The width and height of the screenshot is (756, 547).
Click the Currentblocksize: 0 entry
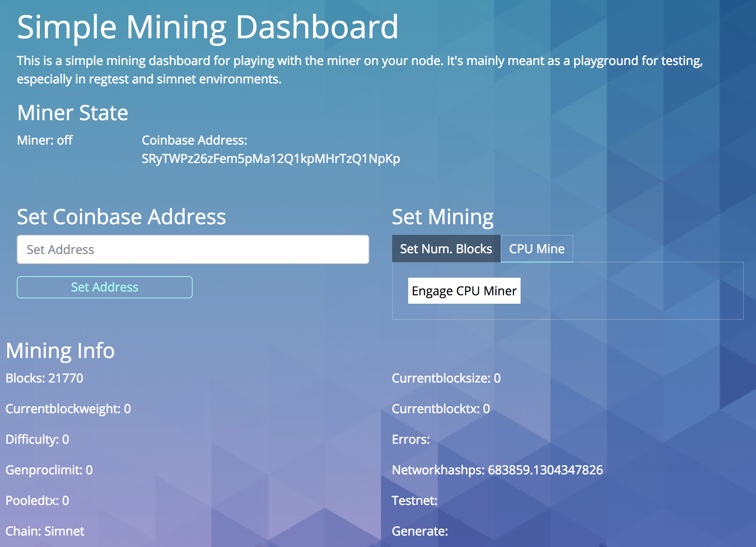[446, 378]
